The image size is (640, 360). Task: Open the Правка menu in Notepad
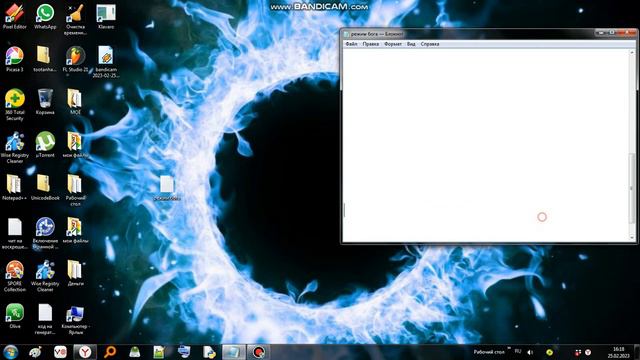[371, 44]
